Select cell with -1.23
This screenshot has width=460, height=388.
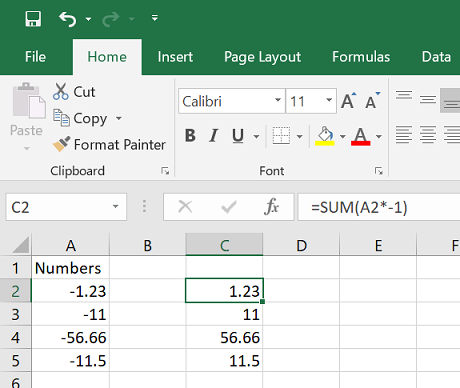pos(71,291)
